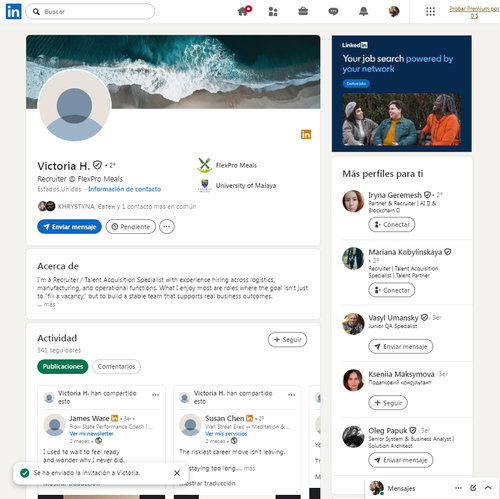Click the Pendiente invitation button
The height and width of the screenshot is (499, 500).
[x=131, y=227]
